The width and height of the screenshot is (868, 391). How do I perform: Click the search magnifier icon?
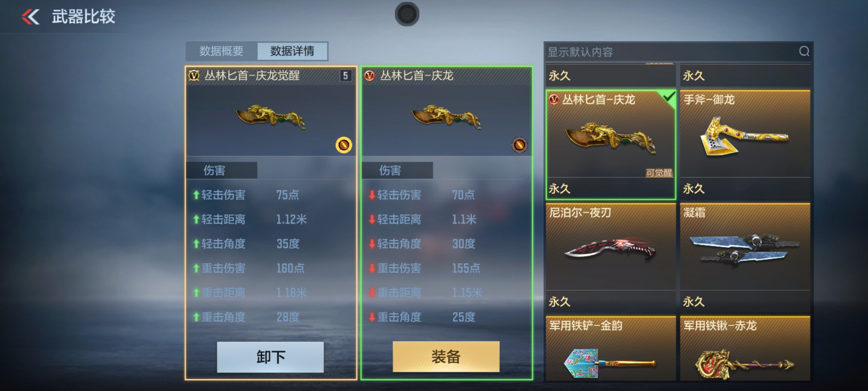[804, 51]
